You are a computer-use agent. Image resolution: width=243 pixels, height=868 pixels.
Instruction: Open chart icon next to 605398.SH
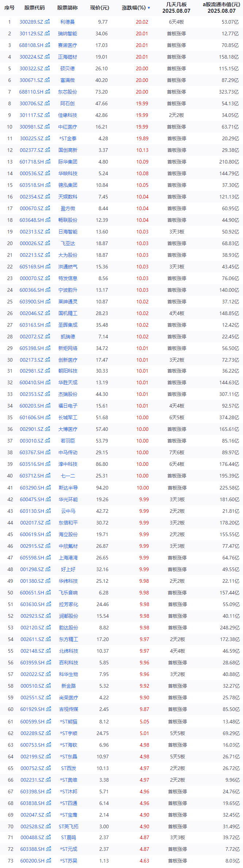[x=48, y=348]
